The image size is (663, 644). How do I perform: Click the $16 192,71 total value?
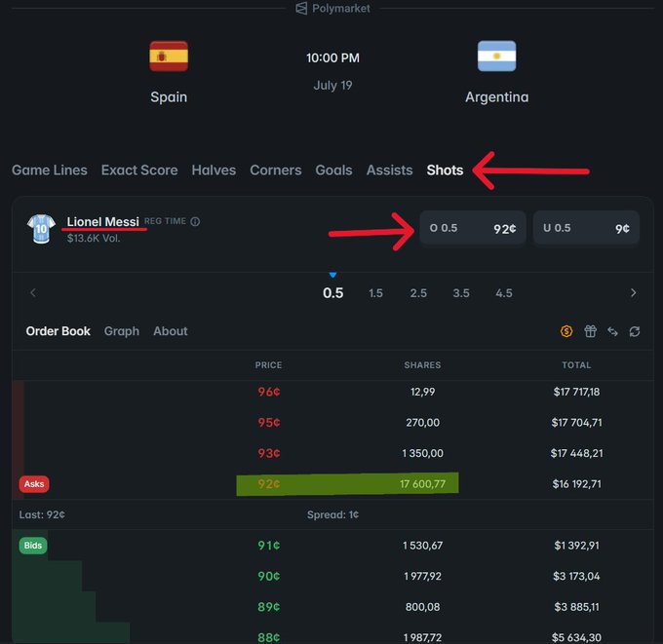[x=577, y=484]
